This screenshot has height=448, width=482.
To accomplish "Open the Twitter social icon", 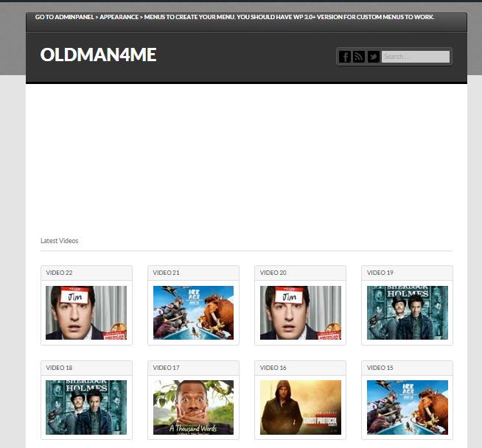I will coord(374,57).
